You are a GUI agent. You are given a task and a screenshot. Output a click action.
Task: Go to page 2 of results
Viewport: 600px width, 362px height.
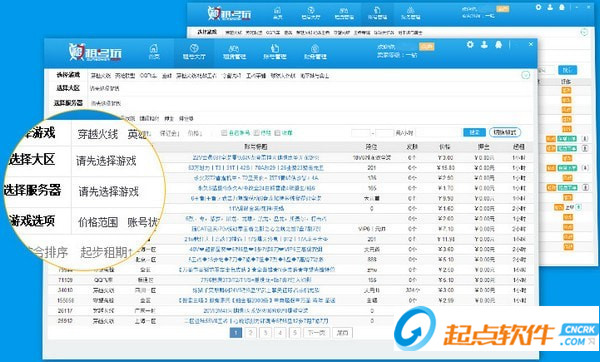pyautogui.click(x=250, y=332)
